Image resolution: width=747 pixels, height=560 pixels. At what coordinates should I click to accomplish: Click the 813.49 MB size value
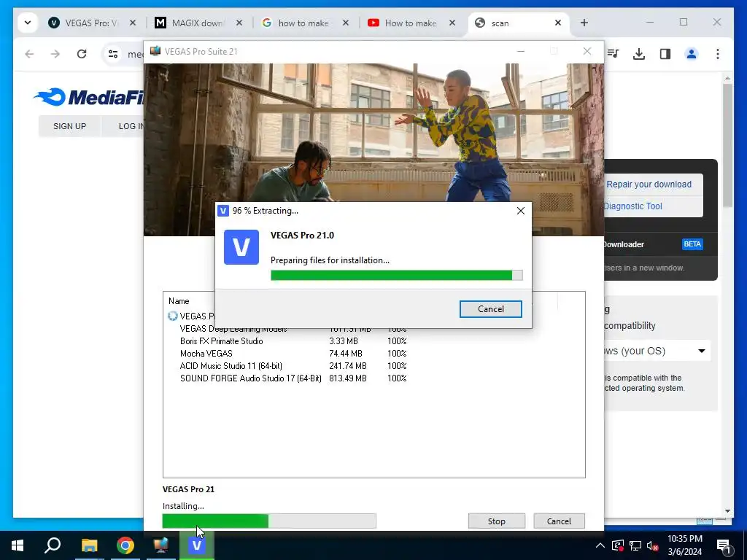(348, 378)
